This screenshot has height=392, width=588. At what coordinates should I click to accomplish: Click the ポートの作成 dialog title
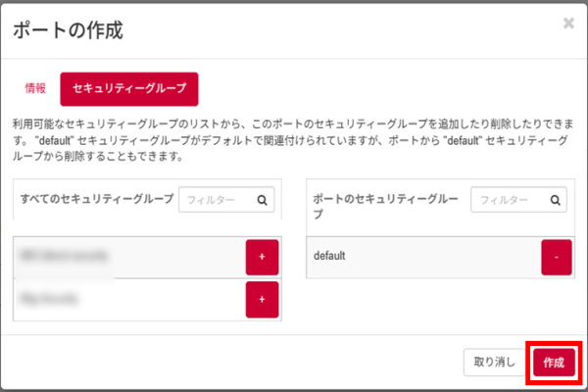click(x=68, y=30)
